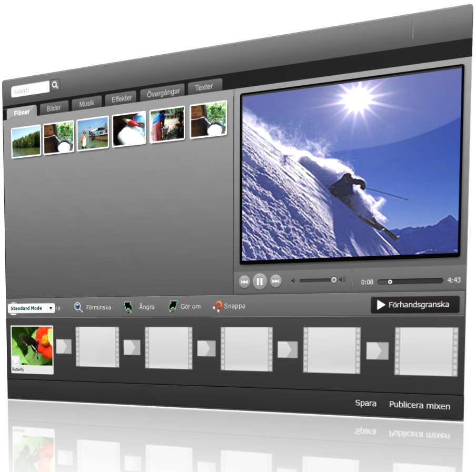Click the Förminska zoom-out icon
The width and height of the screenshot is (476, 472).
click(x=78, y=307)
